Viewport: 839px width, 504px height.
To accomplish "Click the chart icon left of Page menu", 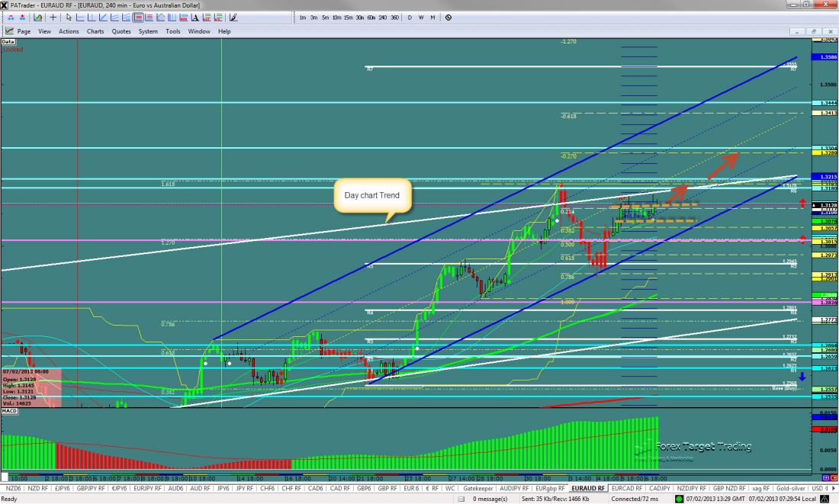I will (x=9, y=31).
